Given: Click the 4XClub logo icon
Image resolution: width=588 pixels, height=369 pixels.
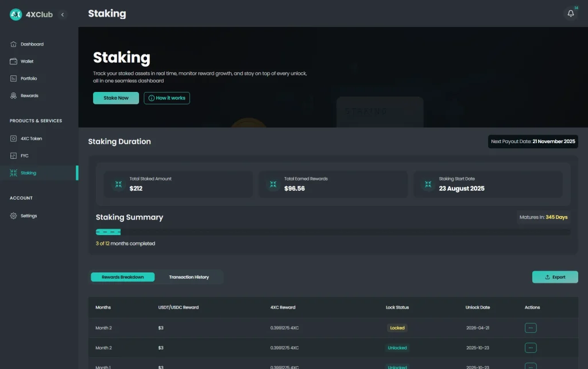Looking at the screenshot, I should coord(16,14).
